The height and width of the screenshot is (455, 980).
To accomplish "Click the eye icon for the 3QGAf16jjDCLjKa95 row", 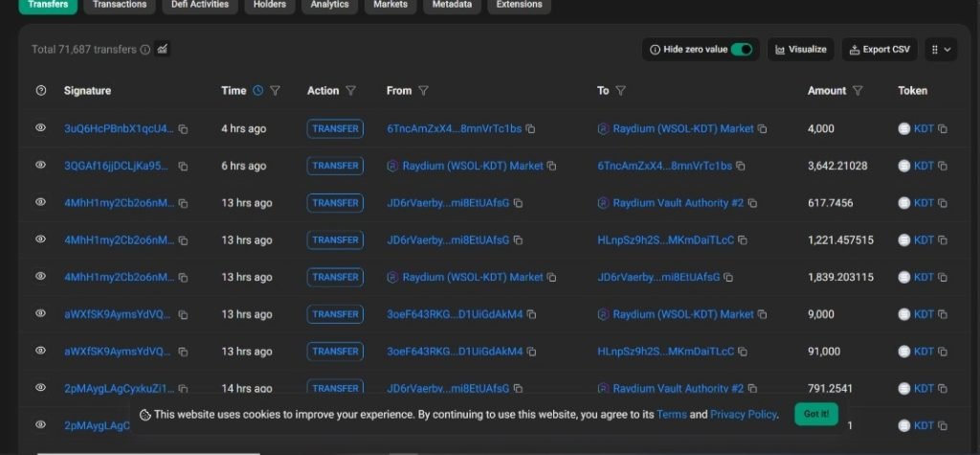I will coord(41,165).
